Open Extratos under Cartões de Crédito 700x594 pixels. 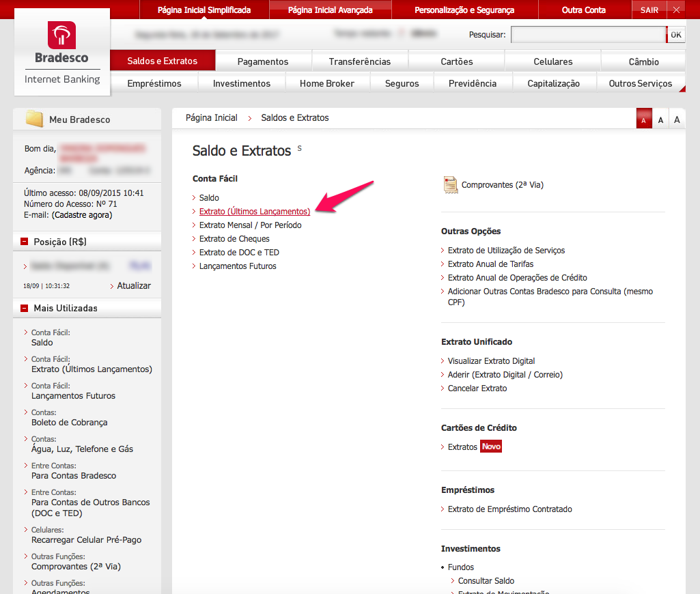click(x=462, y=447)
